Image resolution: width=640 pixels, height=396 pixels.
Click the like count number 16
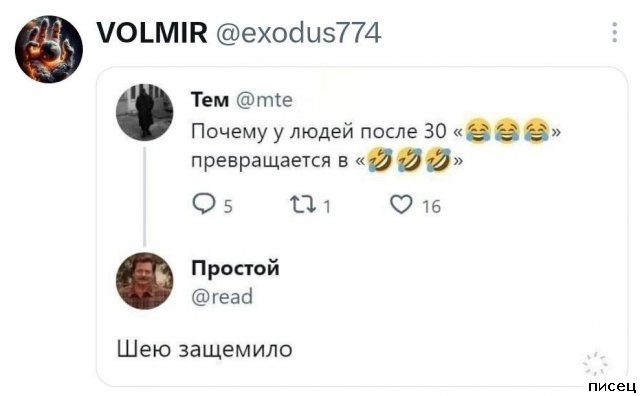(x=431, y=207)
